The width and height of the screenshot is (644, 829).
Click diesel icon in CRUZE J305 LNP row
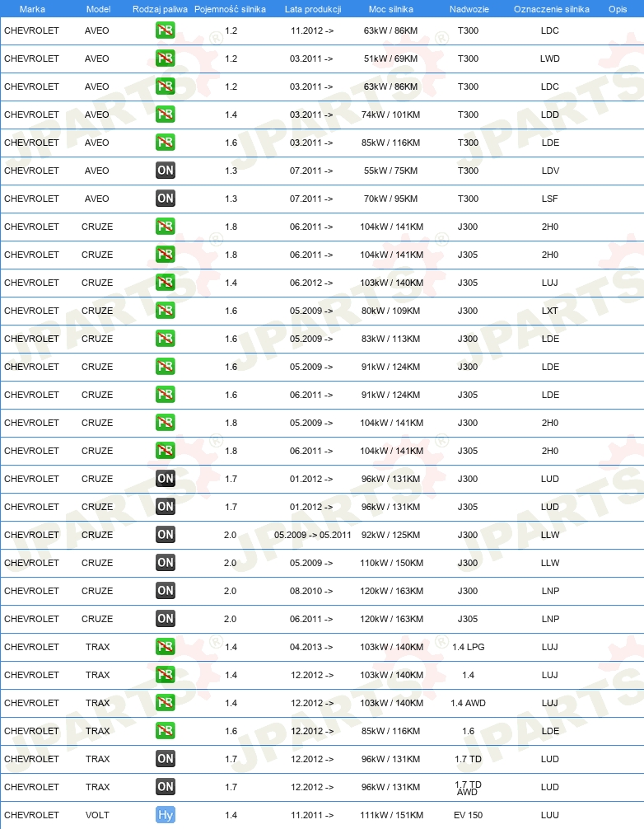click(166, 619)
